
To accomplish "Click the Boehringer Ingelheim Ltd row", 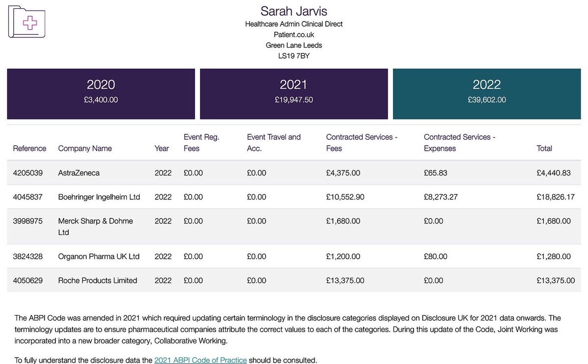I will tap(294, 197).
